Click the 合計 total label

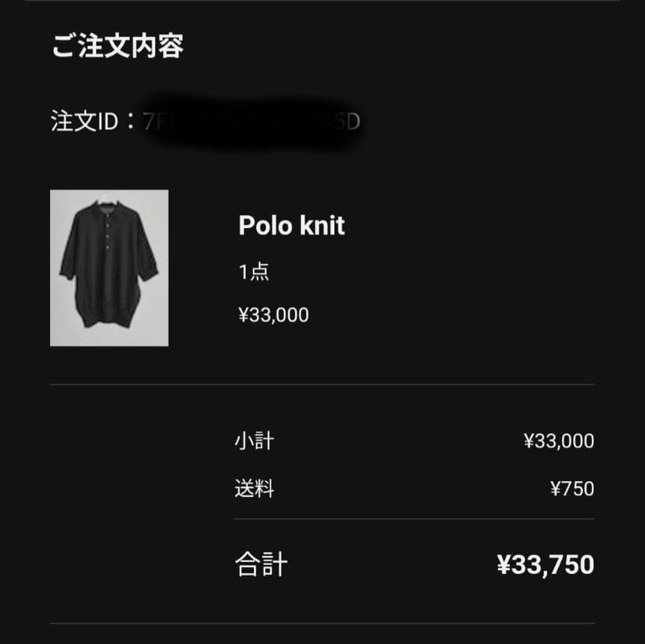click(x=261, y=564)
